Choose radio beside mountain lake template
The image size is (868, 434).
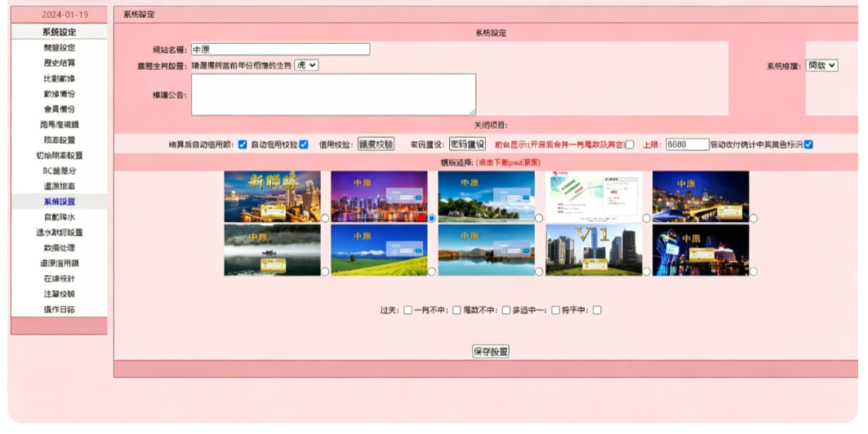coord(539,272)
